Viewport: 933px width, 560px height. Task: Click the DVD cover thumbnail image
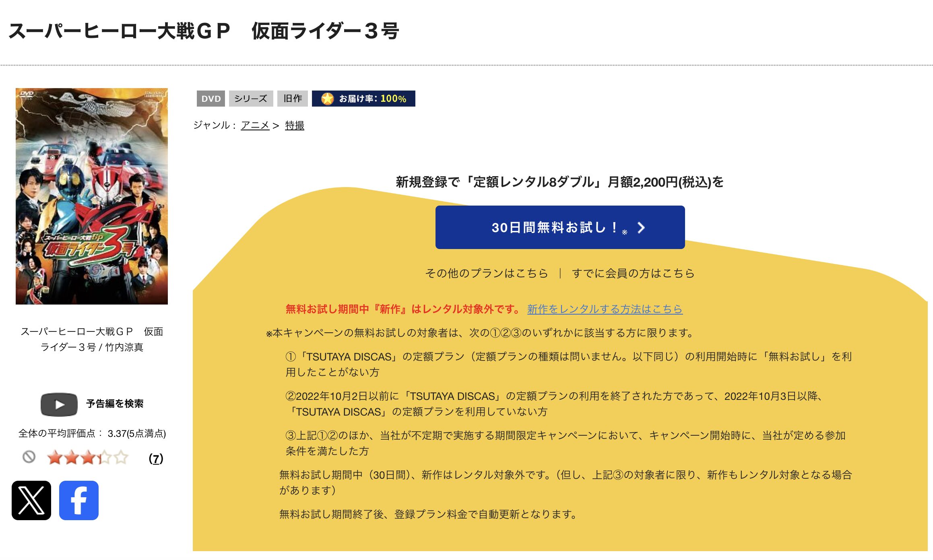tap(92, 196)
